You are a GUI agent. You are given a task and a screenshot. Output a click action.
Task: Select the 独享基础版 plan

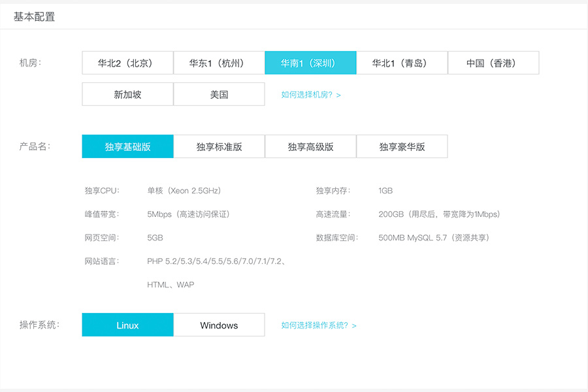coord(127,146)
